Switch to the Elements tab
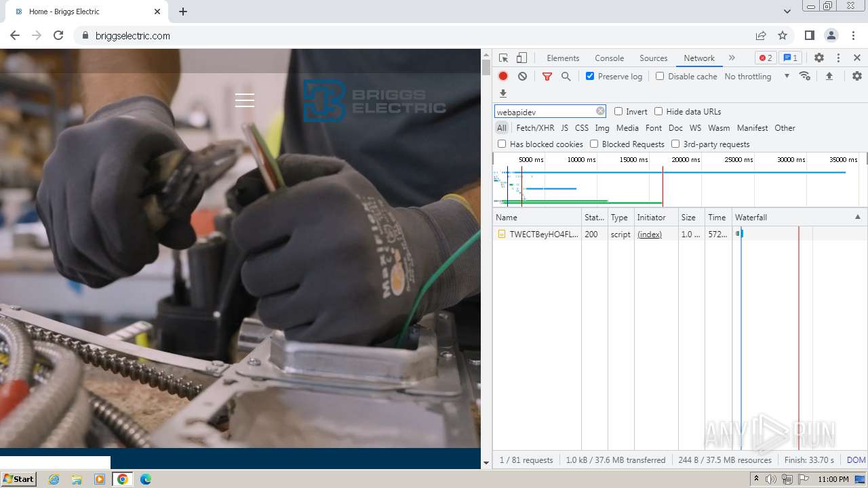The width and height of the screenshot is (868, 488). pyautogui.click(x=563, y=58)
